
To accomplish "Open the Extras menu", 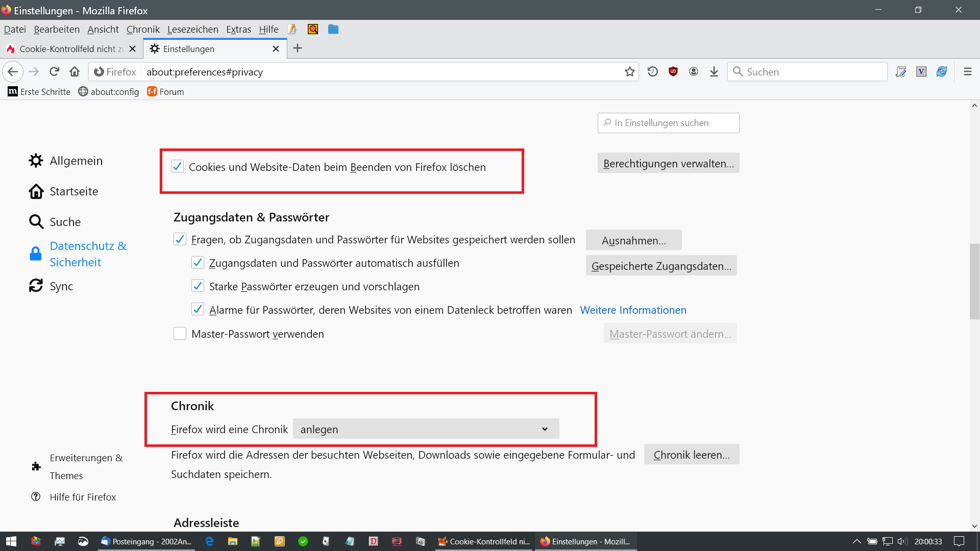I will [x=238, y=29].
